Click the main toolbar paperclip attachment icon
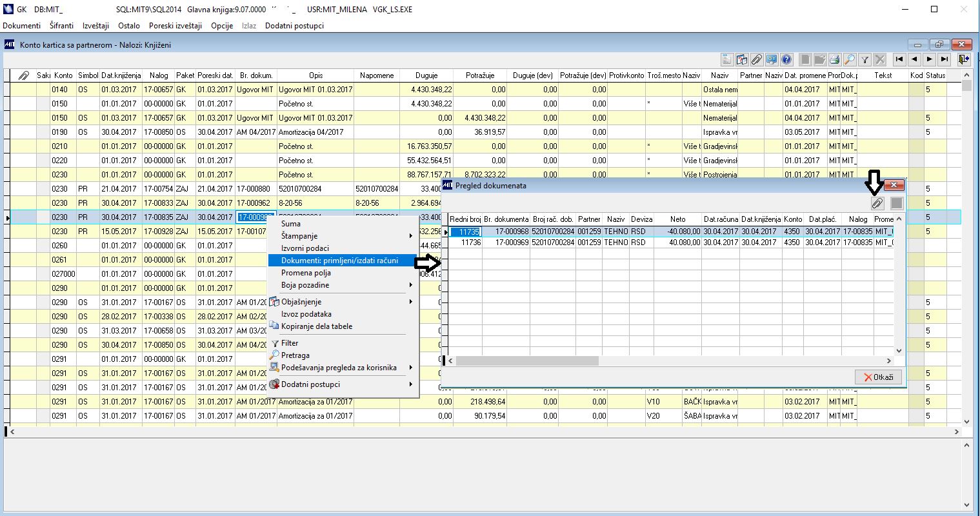 coord(757,59)
